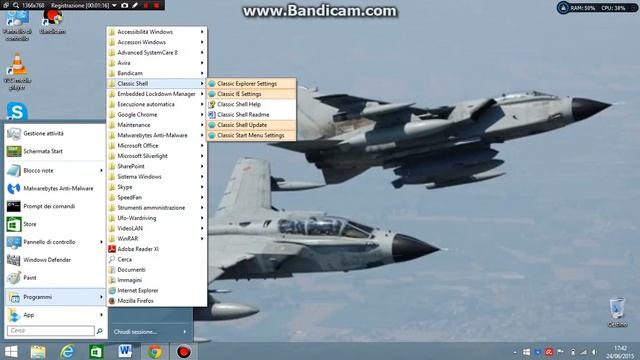Launch Paint from start menu

pyautogui.click(x=55, y=278)
